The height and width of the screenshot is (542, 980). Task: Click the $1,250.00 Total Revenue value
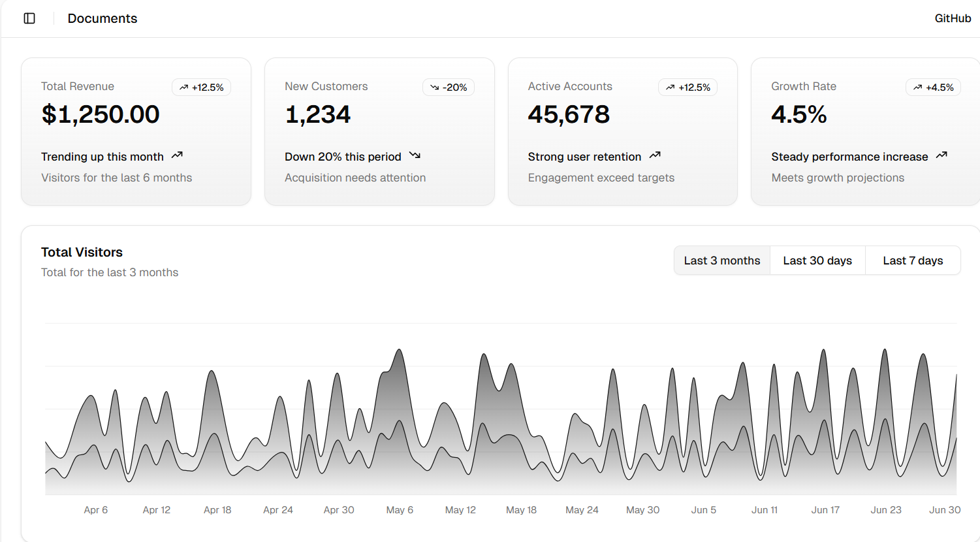101,115
